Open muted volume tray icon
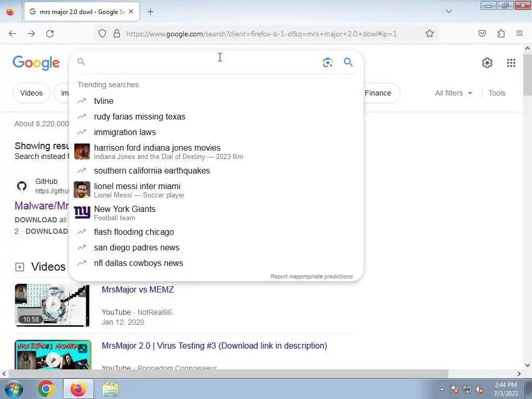 (480, 390)
